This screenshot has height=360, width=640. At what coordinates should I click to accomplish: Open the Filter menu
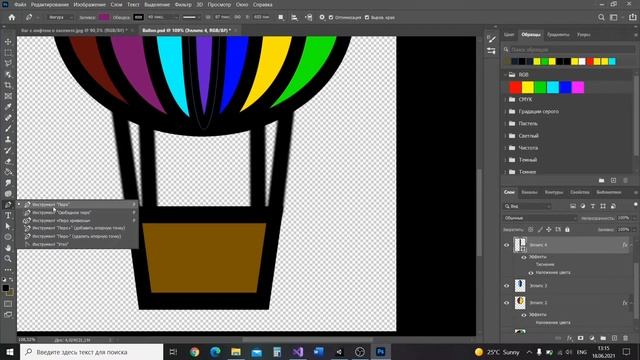[x=183, y=5]
